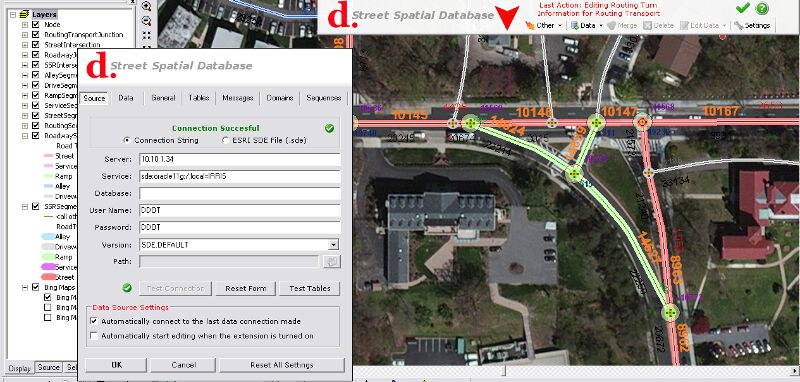Switch table of contents to Source tab
800x382 pixels.
(x=49, y=367)
